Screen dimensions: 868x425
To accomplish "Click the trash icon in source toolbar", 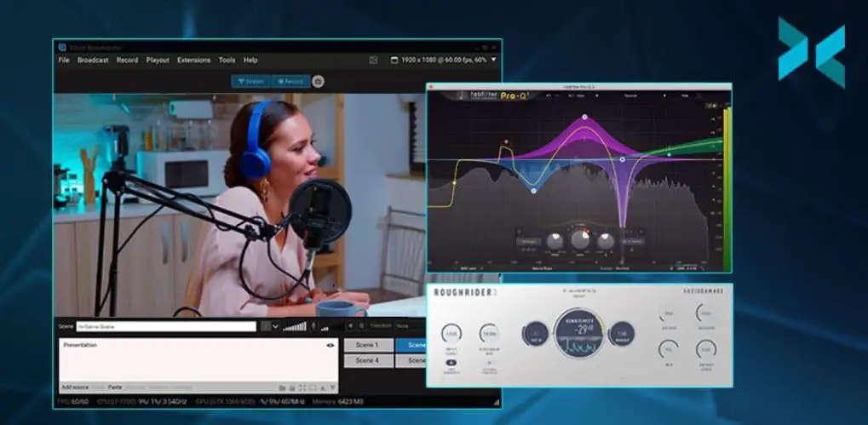I will [x=292, y=388].
